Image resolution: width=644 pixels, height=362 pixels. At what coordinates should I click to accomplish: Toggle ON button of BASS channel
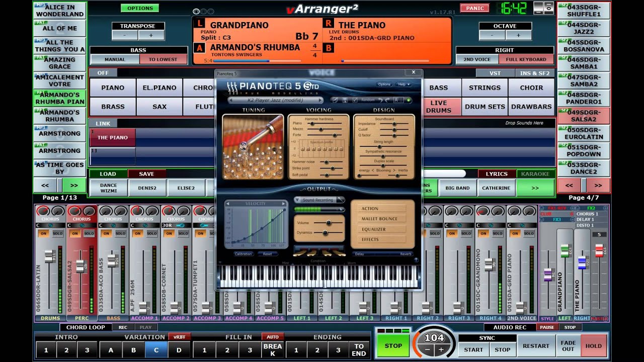(x=106, y=233)
